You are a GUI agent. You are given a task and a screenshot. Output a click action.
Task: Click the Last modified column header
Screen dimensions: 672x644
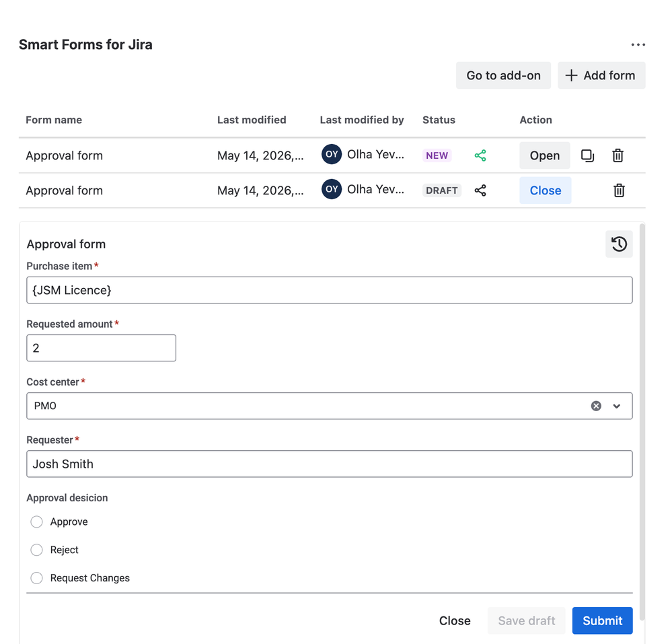[252, 120]
